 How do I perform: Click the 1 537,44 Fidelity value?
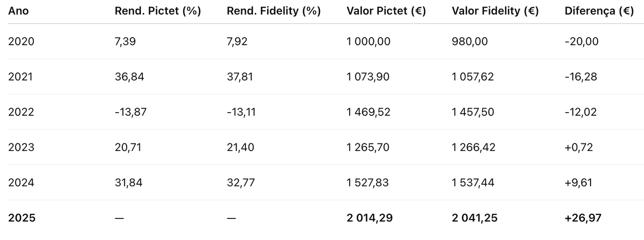[x=473, y=182]
